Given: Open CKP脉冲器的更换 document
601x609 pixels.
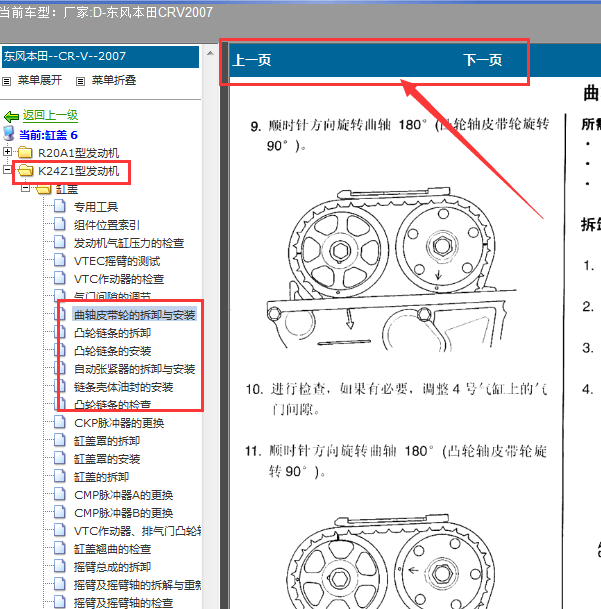Looking at the screenshot, I should 119,423.
